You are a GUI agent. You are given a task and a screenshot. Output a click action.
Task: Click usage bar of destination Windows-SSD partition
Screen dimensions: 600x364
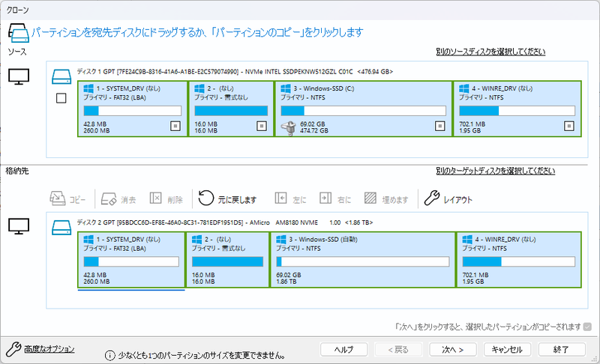(363, 261)
